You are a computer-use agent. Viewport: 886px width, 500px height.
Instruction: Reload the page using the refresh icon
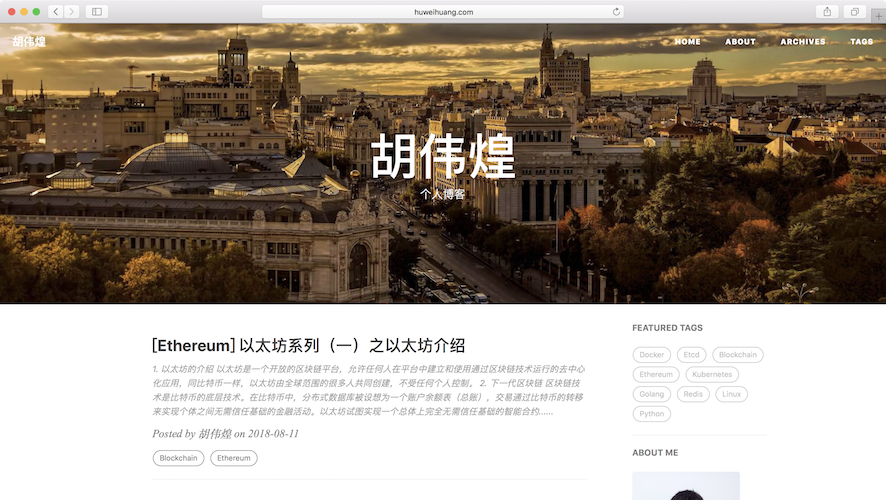tap(616, 12)
